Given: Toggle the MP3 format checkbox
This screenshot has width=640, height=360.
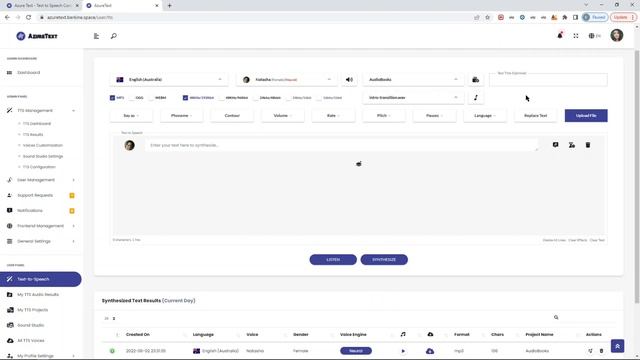Looking at the screenshot, I should [112, 98].
